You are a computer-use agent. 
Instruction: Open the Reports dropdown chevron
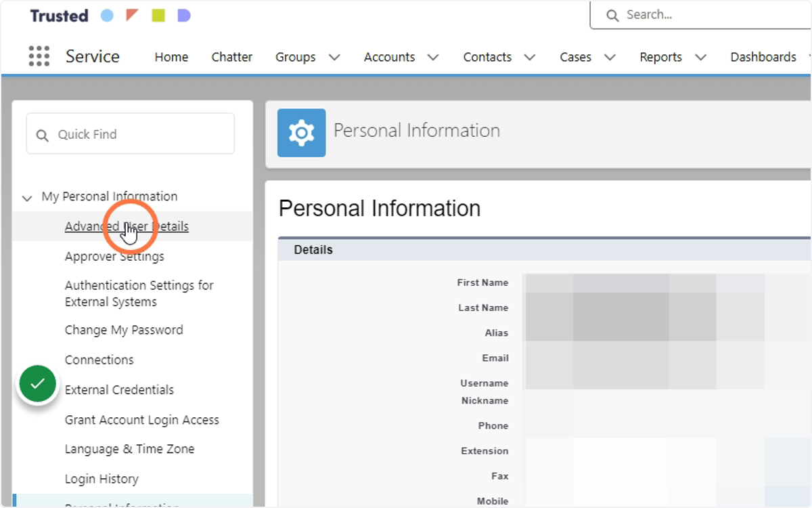coord(700,58)
